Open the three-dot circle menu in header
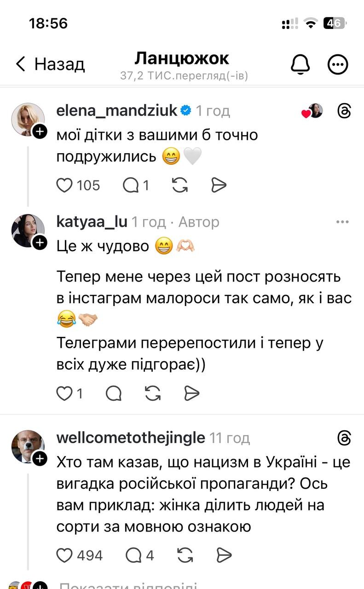The image size is (364, 589). (337, 64)
